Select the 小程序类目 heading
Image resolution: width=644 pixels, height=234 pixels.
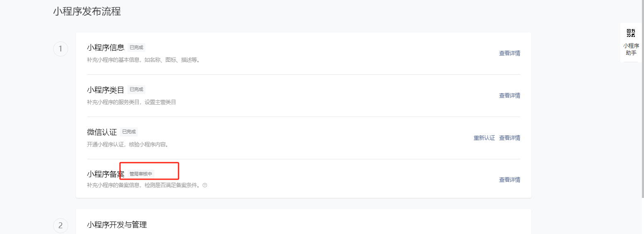[x=105, y=90]
